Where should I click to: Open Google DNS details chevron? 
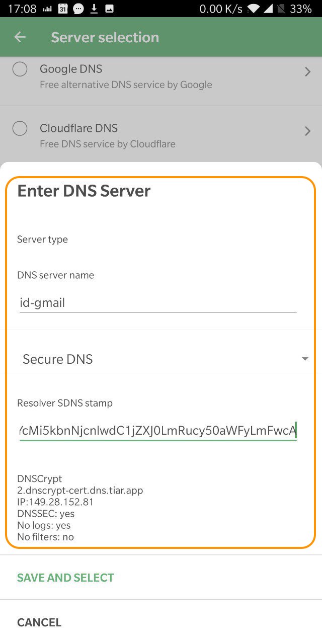[307, 72]
